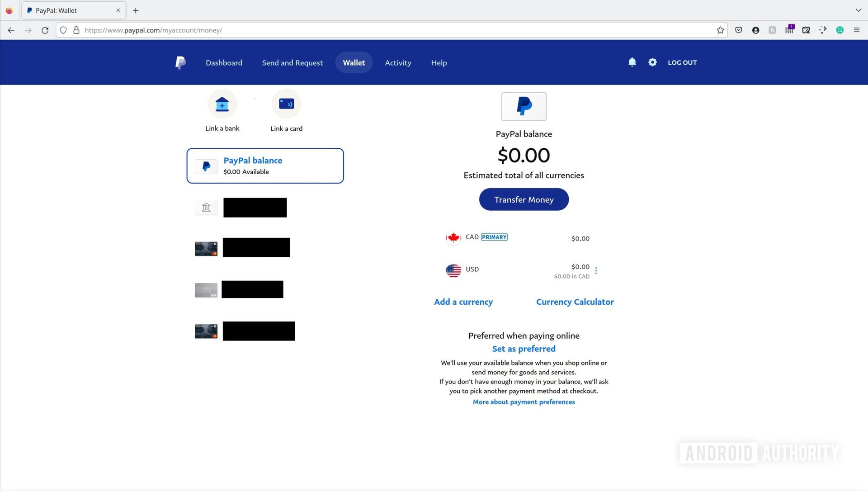Image resolution: width=868 pixels, height=492 pixels.
Task: Click the settings gear icon
Action: 653,62
